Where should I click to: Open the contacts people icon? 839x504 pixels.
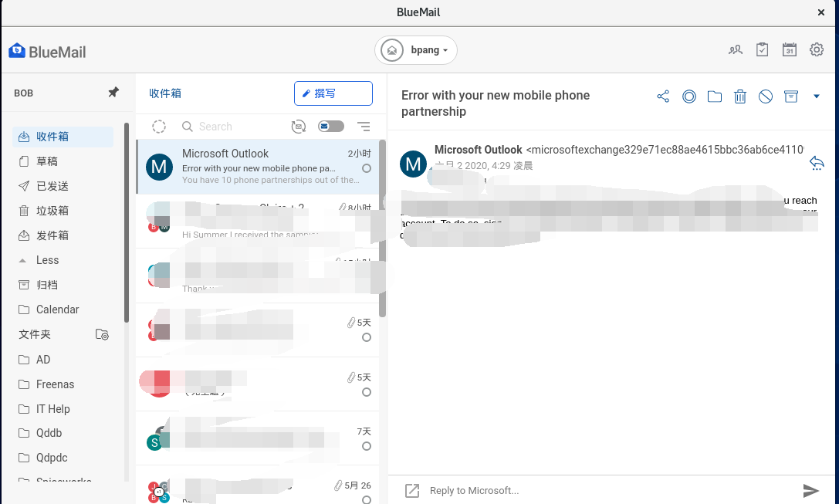coord(736,49)
